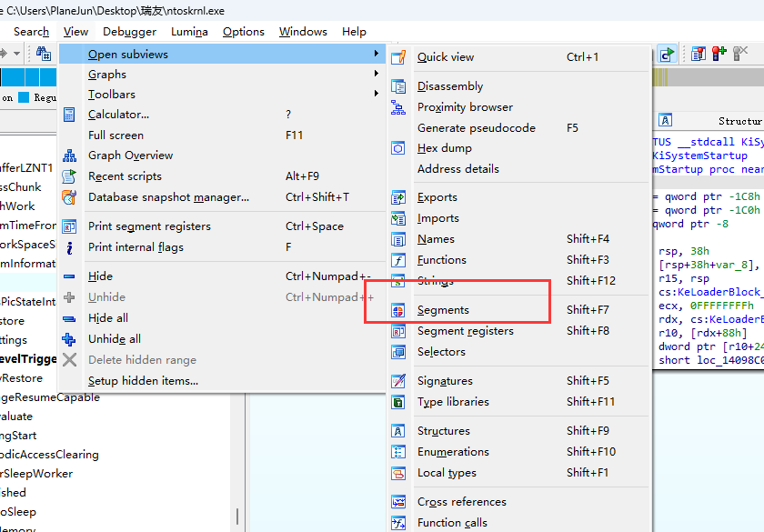The width and height of the screenshot is (764, 532).
Task: Select Generate pseudocode entry
Action: (x=476, y=128)
